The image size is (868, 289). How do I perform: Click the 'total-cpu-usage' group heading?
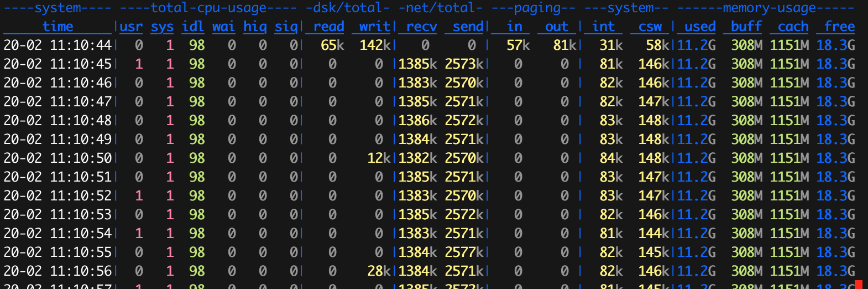pos(208,8)
